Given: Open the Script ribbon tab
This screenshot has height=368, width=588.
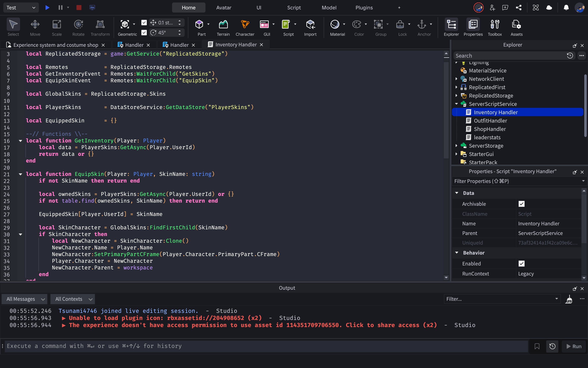Looking at the screenshot, I should [294, 8].
